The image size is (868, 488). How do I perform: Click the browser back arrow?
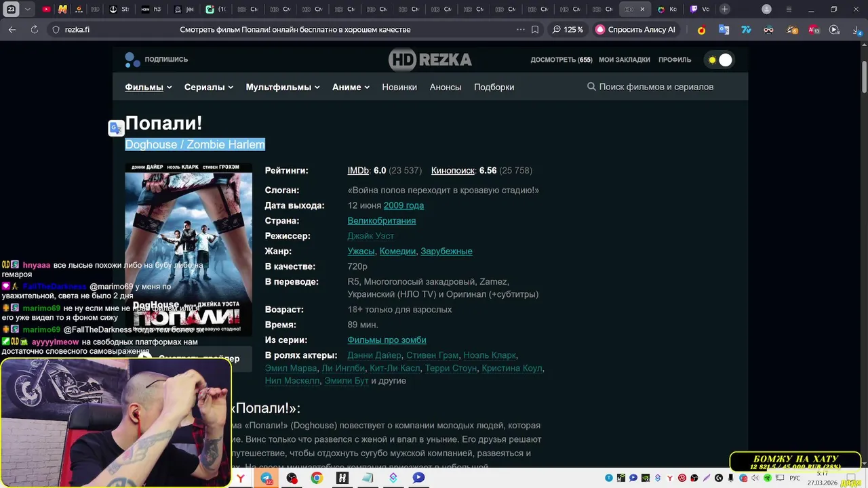point(12,30)
